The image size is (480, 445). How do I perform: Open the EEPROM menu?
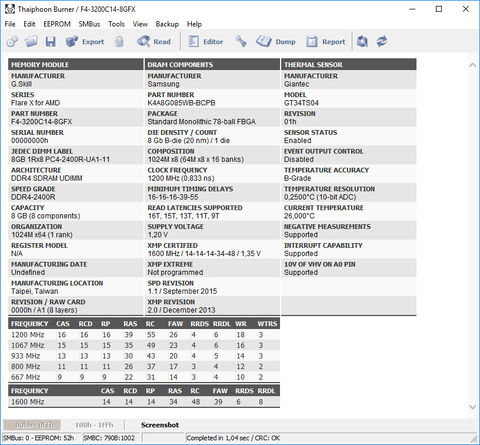point(57,24)
